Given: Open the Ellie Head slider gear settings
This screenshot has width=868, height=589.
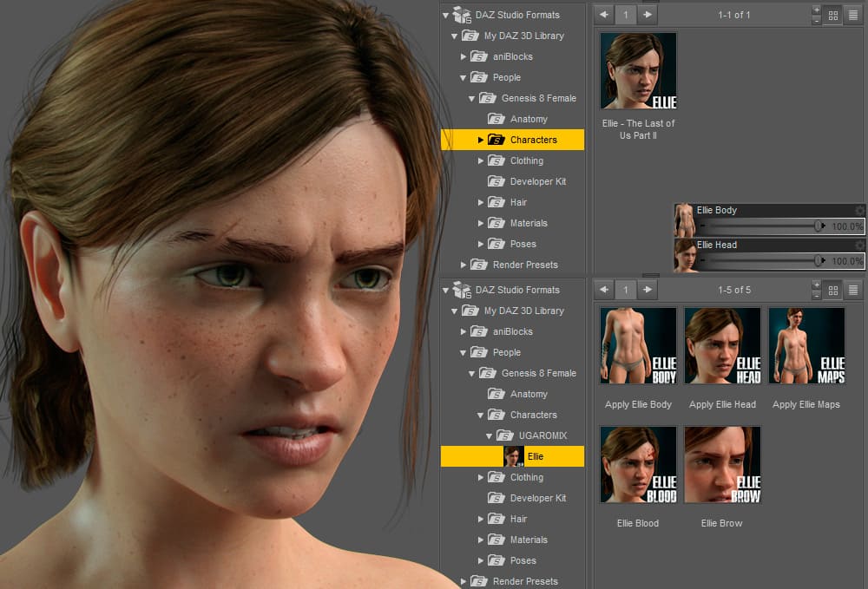Looking at the screenshot, I should pyautogui.click(x=859, y=245).
